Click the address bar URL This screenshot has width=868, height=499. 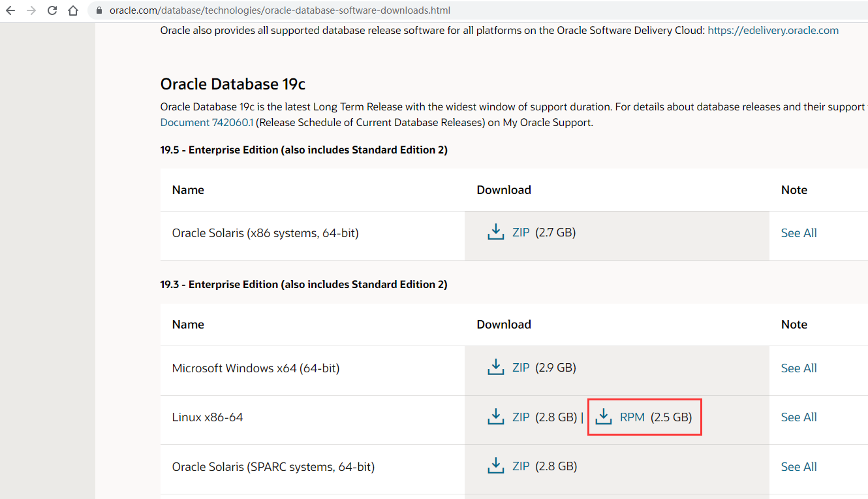pos(279,10)
